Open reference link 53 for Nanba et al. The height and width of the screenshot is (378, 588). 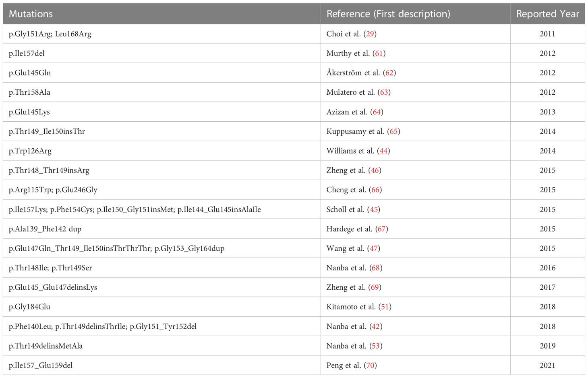376,346
